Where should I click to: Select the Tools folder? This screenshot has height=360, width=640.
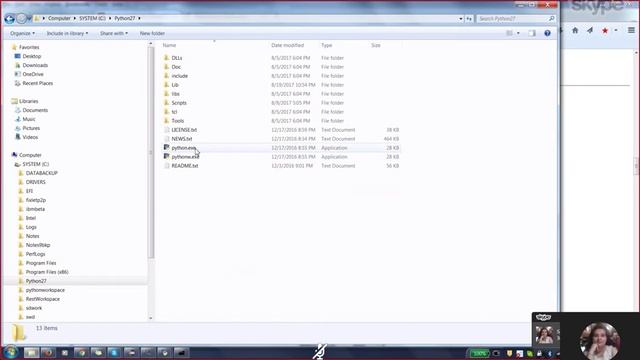(x=178, y=121)
